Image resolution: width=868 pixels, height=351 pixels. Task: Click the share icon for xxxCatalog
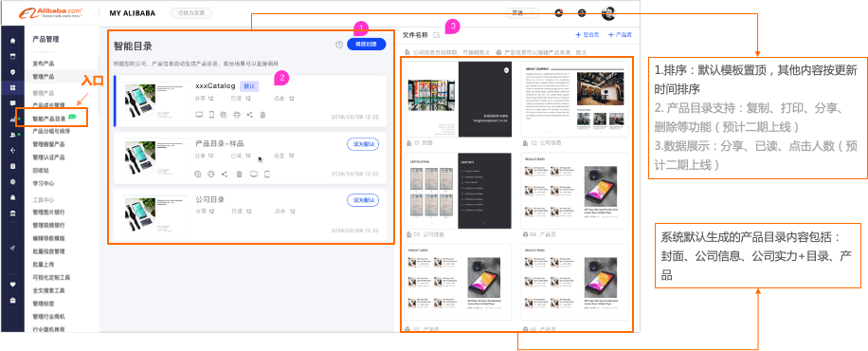[249, 115]
